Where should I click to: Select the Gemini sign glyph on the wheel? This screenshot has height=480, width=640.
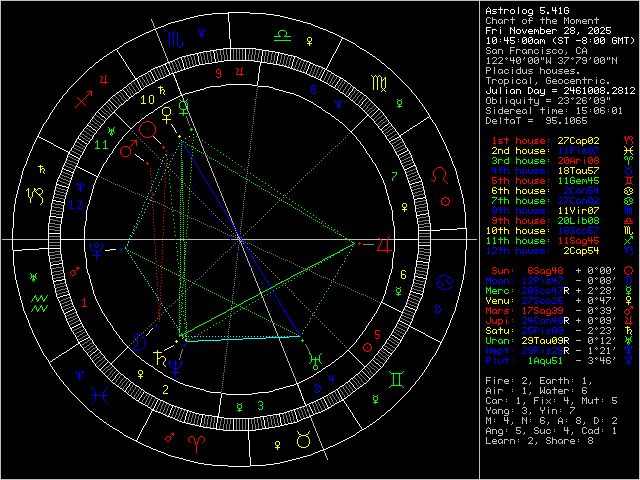(397, 379)
